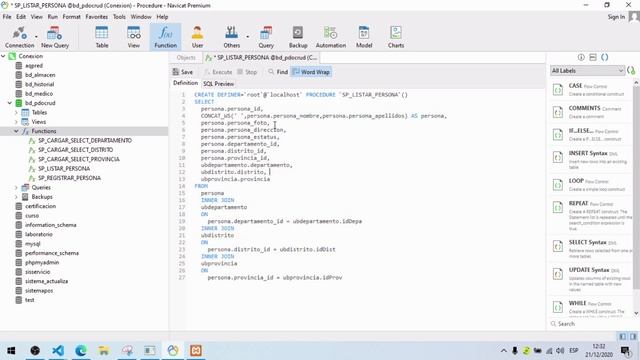Switch to the Objects tab

tap(186, 58)
